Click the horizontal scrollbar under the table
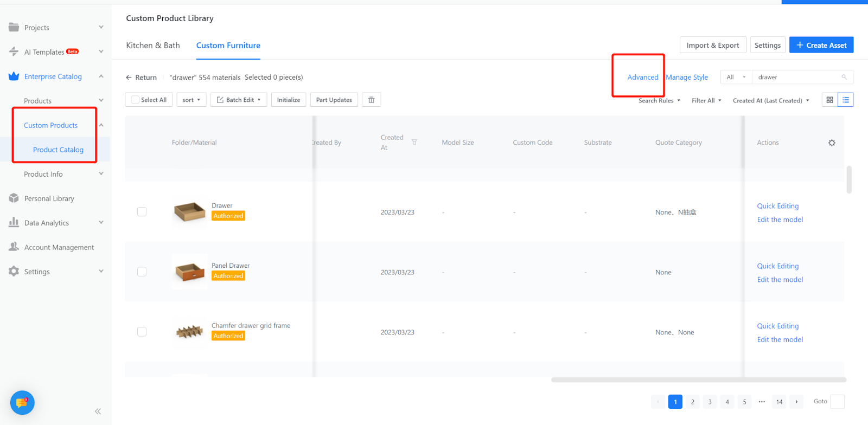Viewport: 868px width, 425px height. point(699,380)
